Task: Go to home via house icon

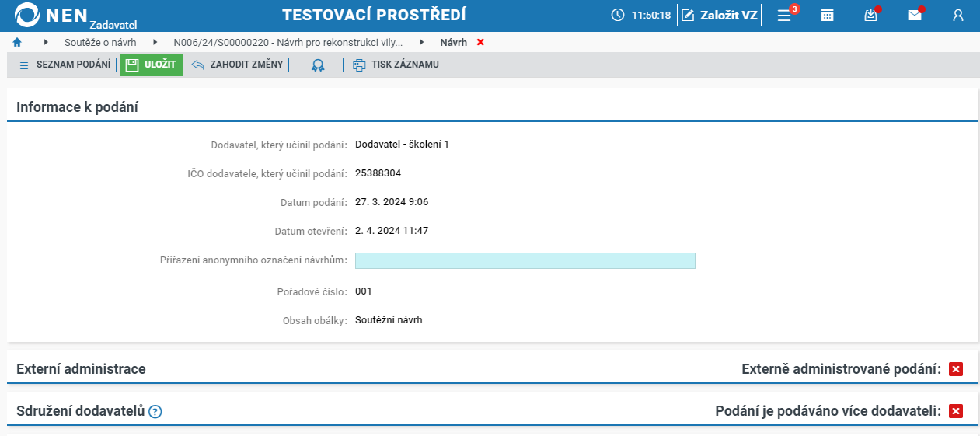Action: pos(17,42)
